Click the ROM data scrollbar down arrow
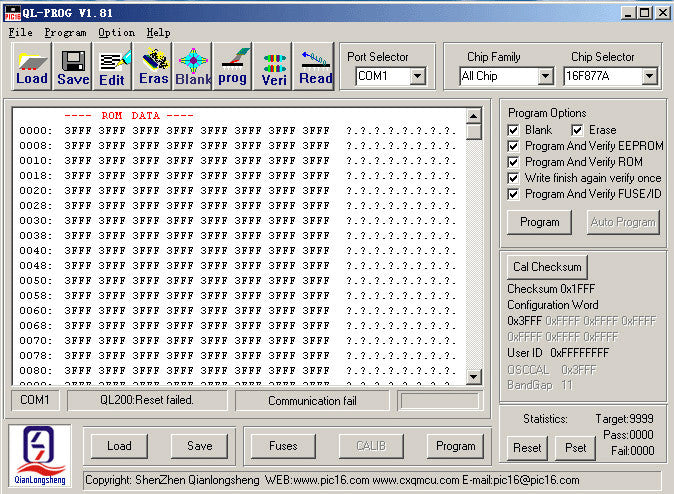674x494 pixels. (474, 377)
